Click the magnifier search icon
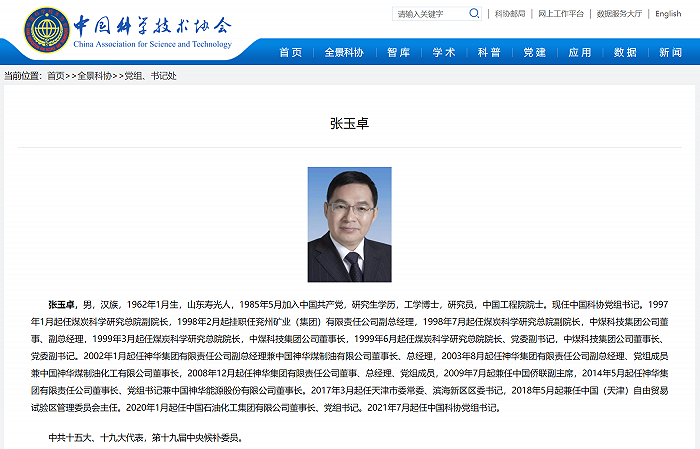 474,13
